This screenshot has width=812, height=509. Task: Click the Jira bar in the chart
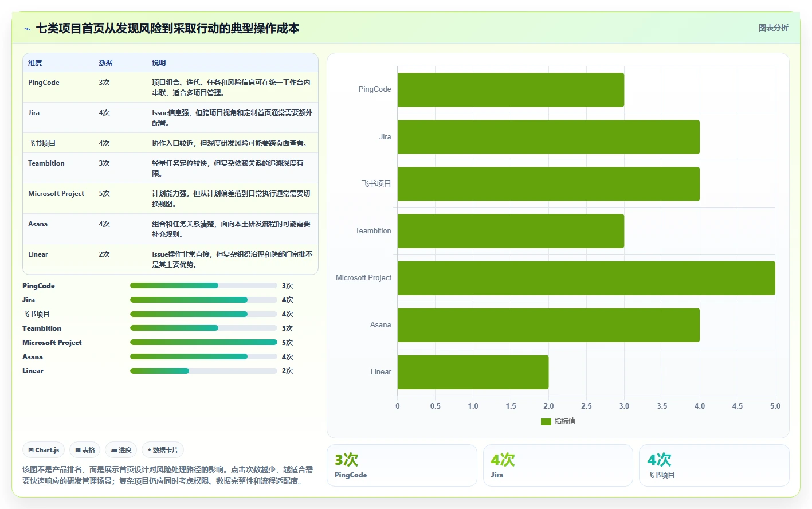pyautogui.click(x=548, y=137)
